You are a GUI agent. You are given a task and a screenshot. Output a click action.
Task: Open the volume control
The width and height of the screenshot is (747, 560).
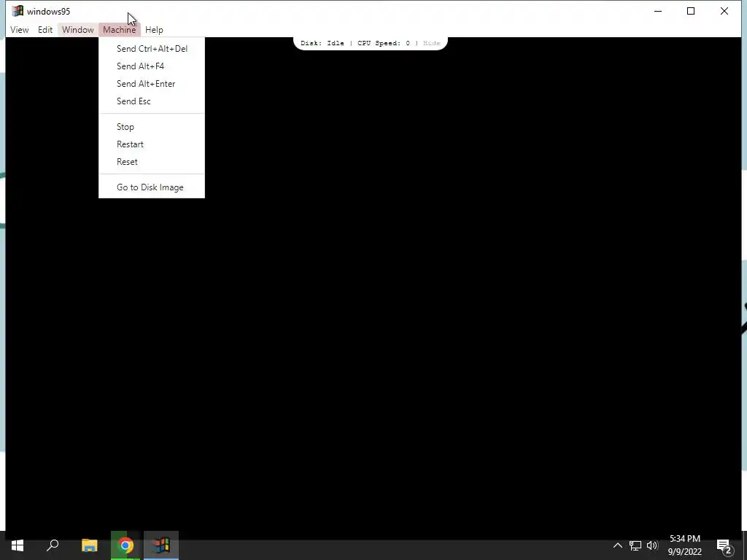click(x=652, y=545)
